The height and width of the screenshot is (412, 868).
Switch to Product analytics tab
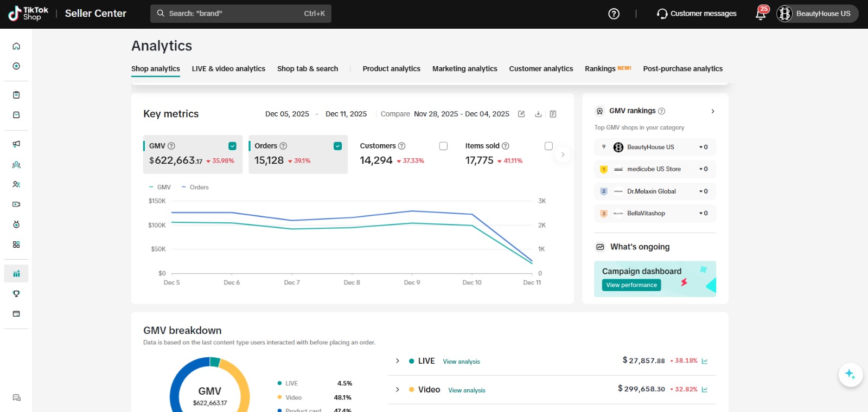[x=392, y=69]
